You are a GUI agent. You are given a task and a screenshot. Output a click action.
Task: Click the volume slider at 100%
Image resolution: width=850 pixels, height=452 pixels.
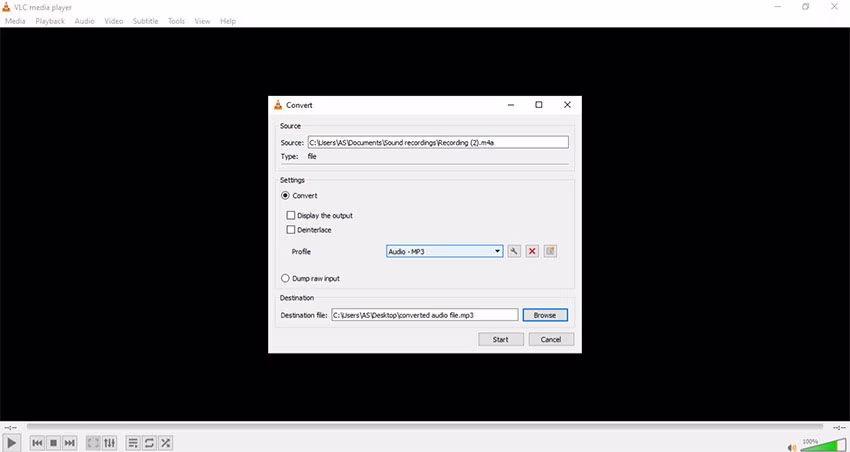[823, 445]
